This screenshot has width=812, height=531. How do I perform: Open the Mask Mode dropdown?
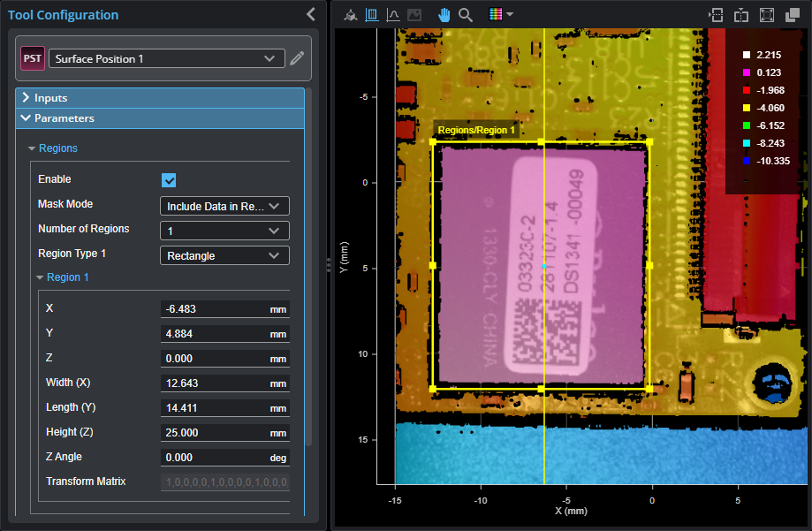coord(224,206)
